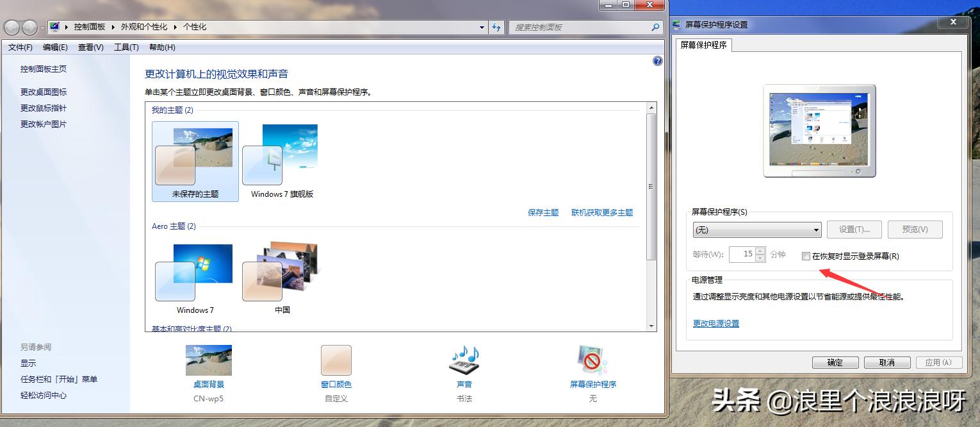Click 控制面板 in breadcrumb
The image size is (980, 427).
coord(89,27)
